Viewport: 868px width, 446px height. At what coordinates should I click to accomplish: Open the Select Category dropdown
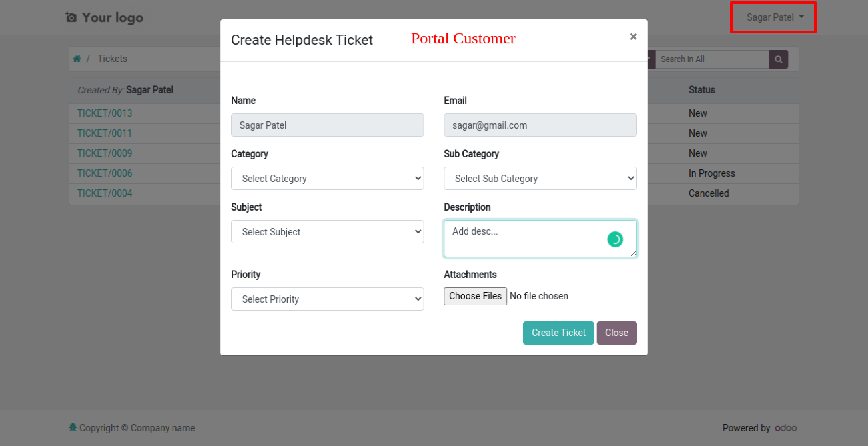(328, 179)
